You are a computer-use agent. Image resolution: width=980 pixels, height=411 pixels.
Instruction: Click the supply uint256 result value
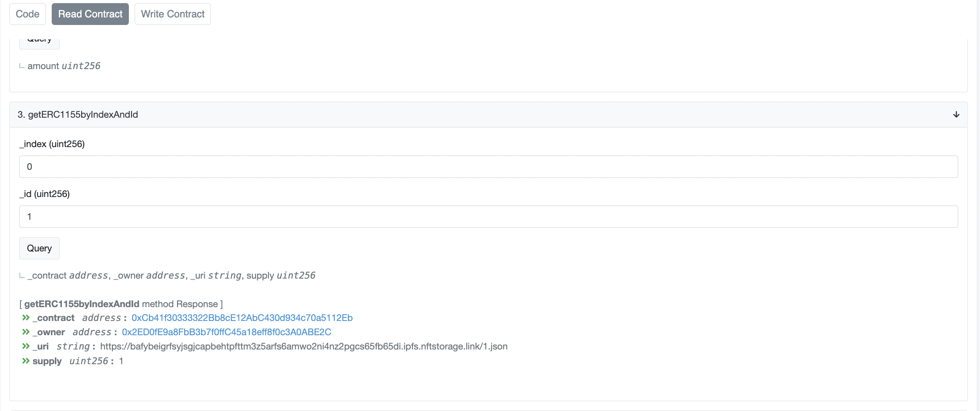[121, 361]
